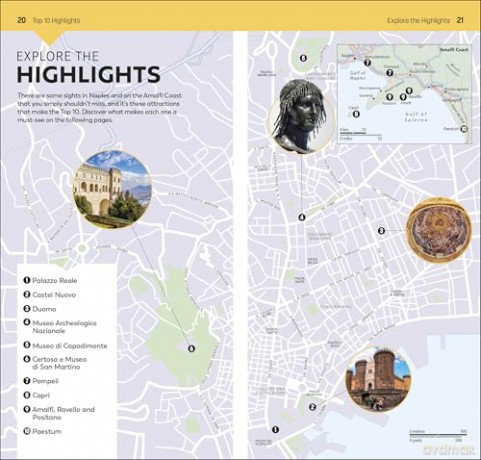Click the Top 10 Highlights header label
Screen dimensions: 481x460
(56, 20)
